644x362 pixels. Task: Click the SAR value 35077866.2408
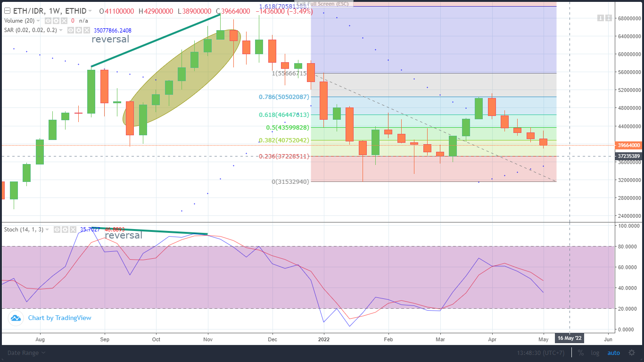(x=113, y=30)
